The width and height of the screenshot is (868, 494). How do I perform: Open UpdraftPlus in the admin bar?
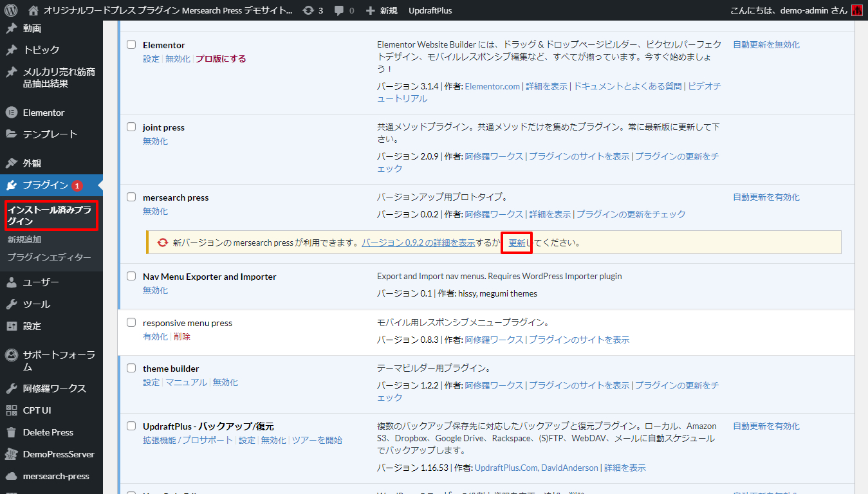point(430,11)
